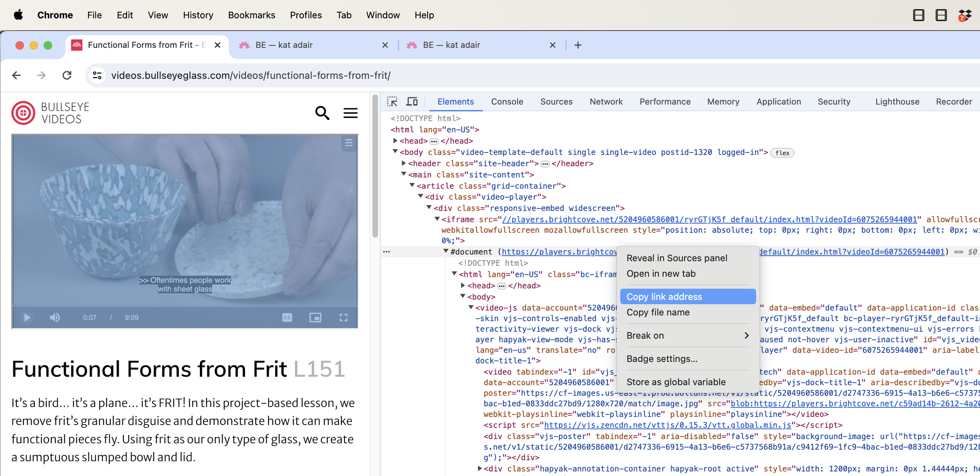
Task: Mute the video volume
Action: pyautogui.click(x=55, y=318)
